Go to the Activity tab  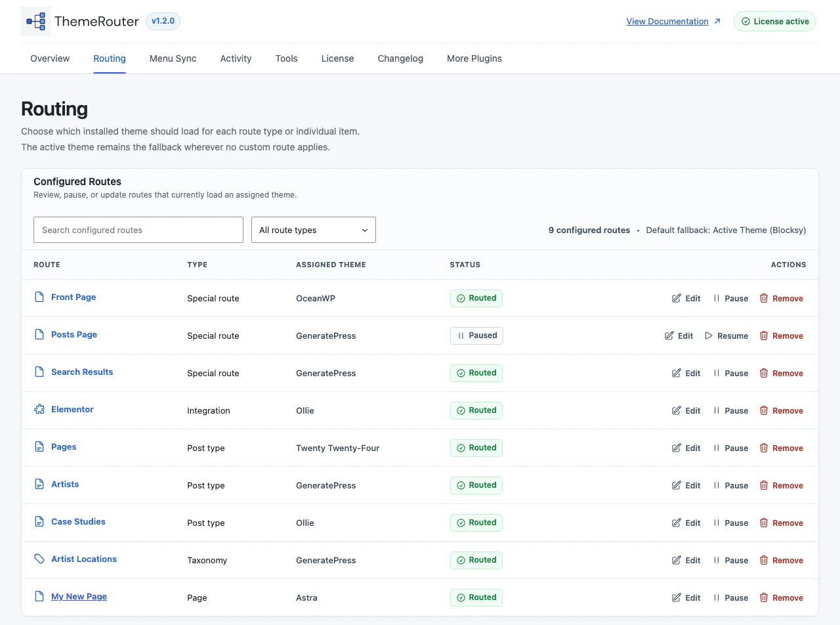click(236, 58)
